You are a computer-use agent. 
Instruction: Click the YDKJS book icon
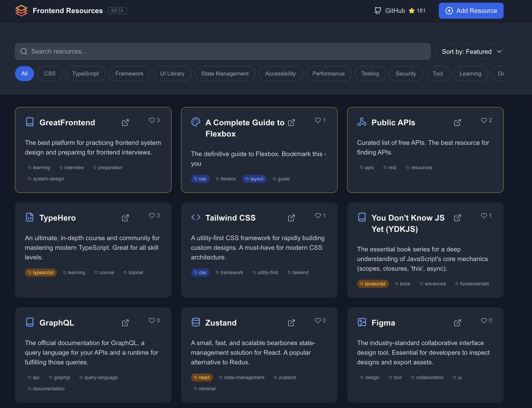pos(362,217)
